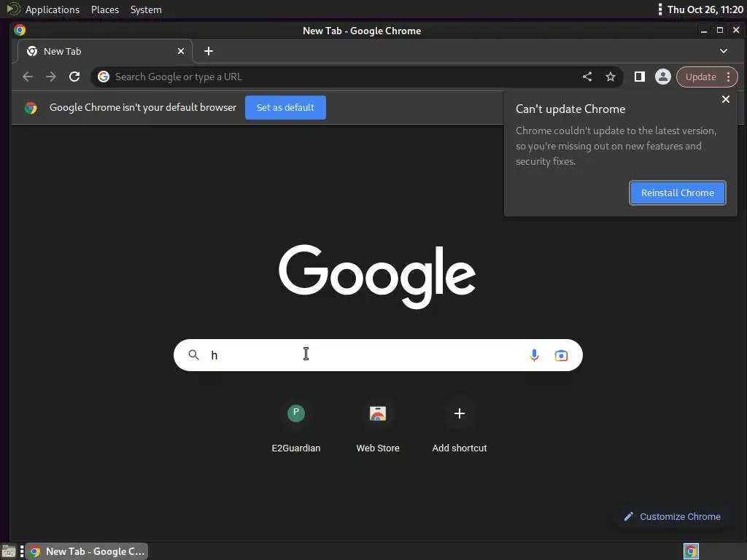Screen dimensions: 747x560
Task: Click the magnifier icon in the search box
Action: 193,355
